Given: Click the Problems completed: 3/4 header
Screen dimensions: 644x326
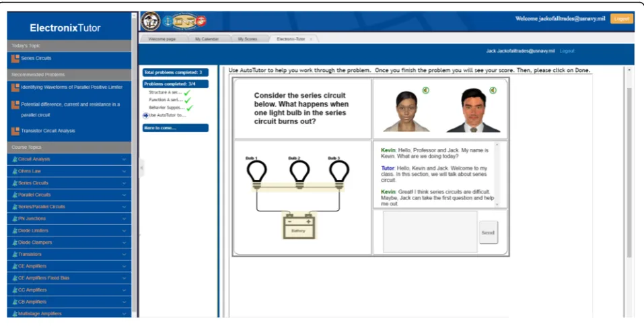Looking at the screenshot, I should 176,84.
